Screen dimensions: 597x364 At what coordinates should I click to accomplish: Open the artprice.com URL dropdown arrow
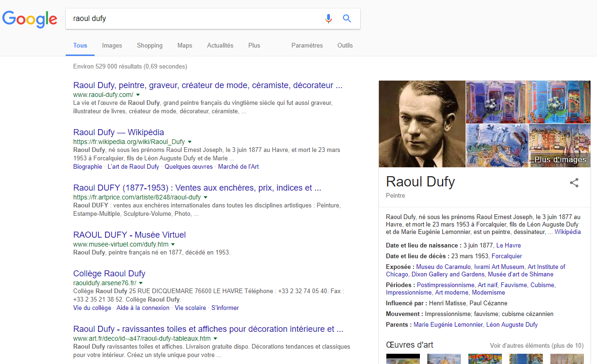(x=206, y=198)
